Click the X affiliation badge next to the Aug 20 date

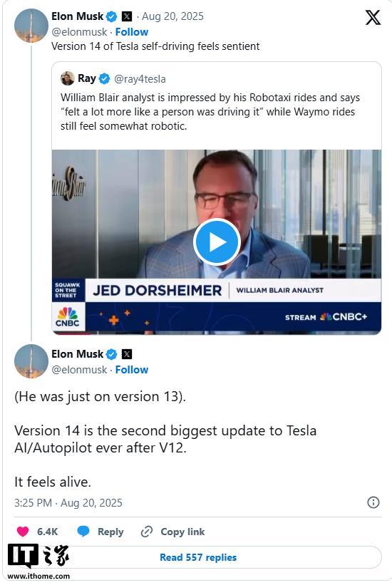(x=127, y=16)
